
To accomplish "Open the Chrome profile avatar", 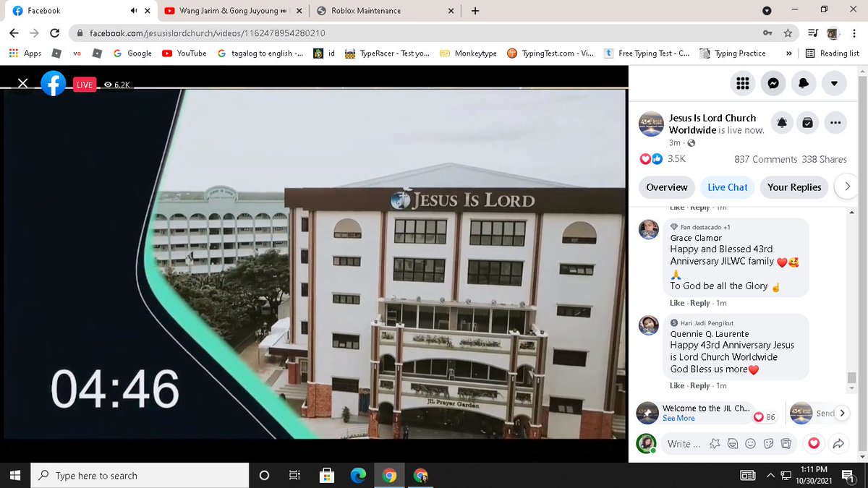I will pos(833,33).
